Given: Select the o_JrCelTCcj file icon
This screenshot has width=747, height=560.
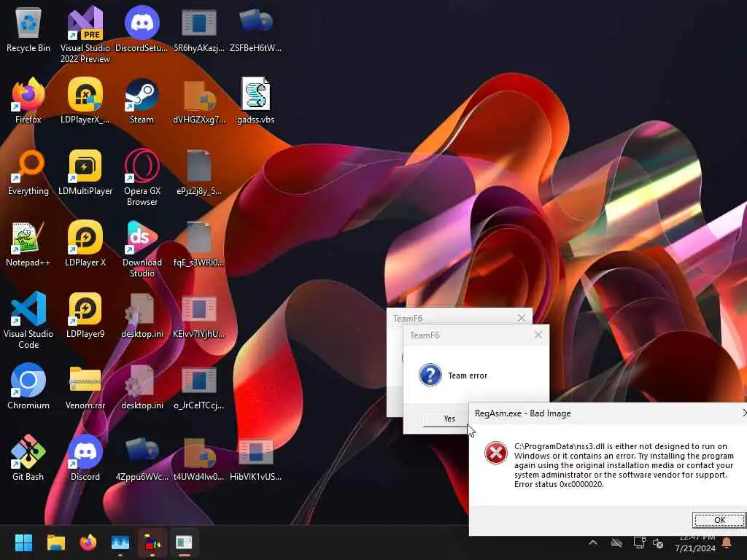Looking at the screenshot, I should click(199, 386).
